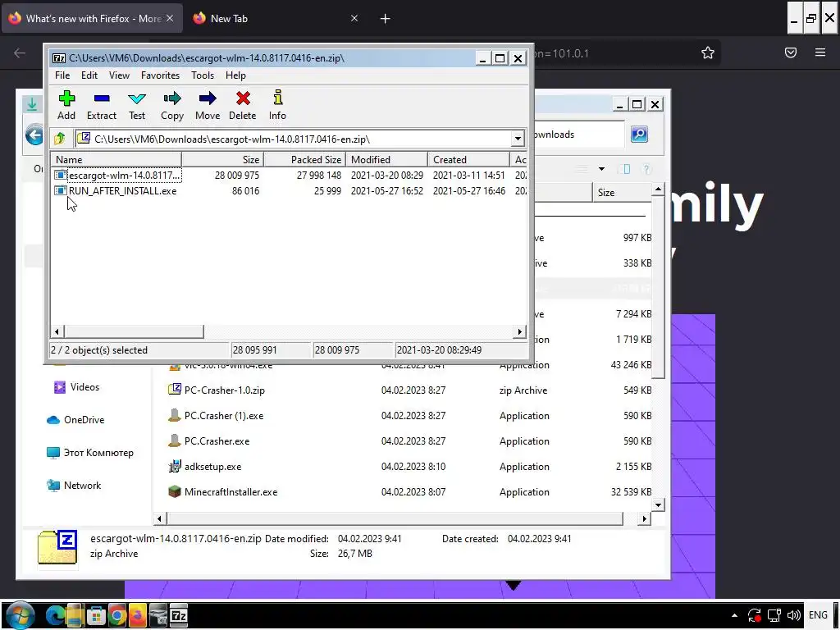Click the 7-Zip horizontal scrollbar thumb
840x630 pixels.
(x=134, y=331)
